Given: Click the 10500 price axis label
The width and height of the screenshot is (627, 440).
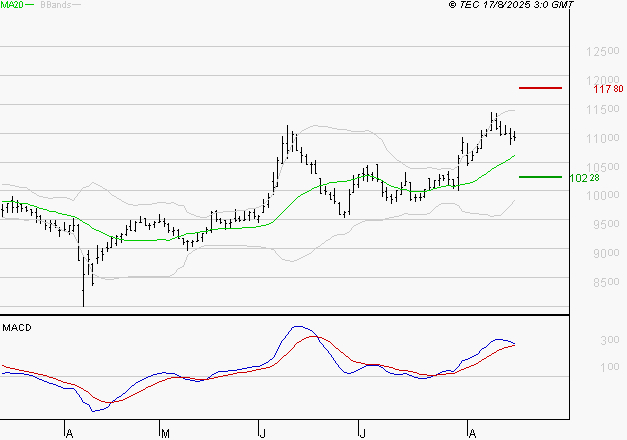Looking at the screenshot, I should 603,167.
